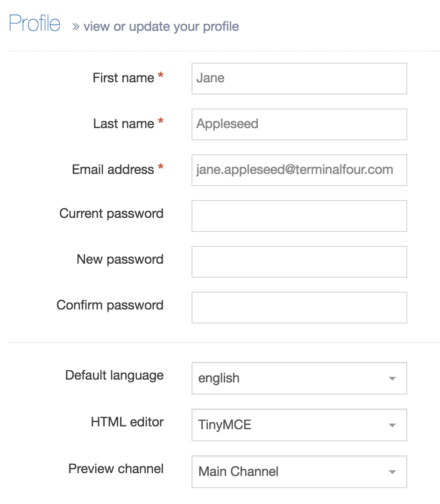
Task: Click the Confirm password label
Action: coord(110,305)
